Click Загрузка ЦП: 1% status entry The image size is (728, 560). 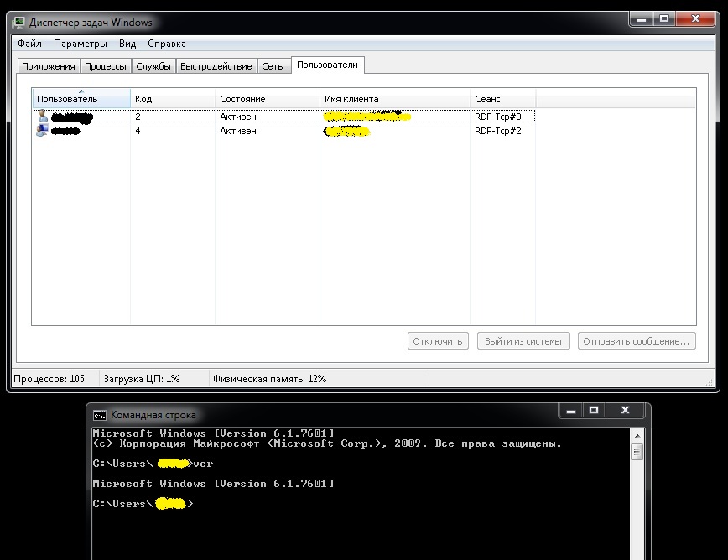[141, 379]
